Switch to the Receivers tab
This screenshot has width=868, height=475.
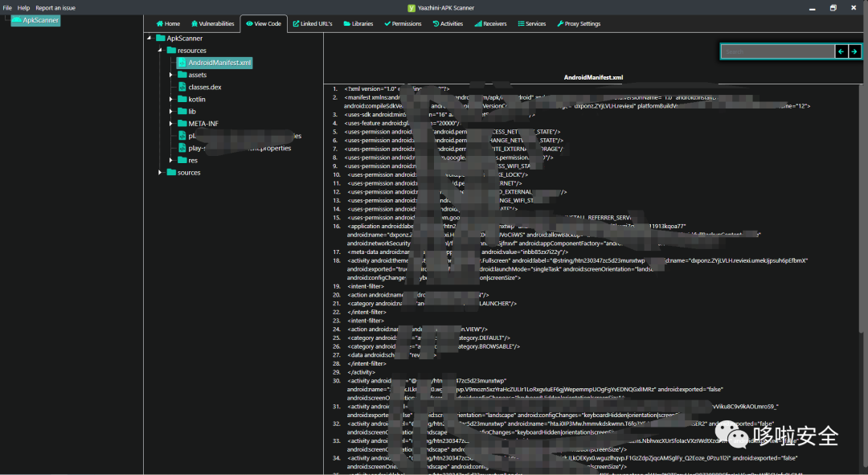[490, 24]
